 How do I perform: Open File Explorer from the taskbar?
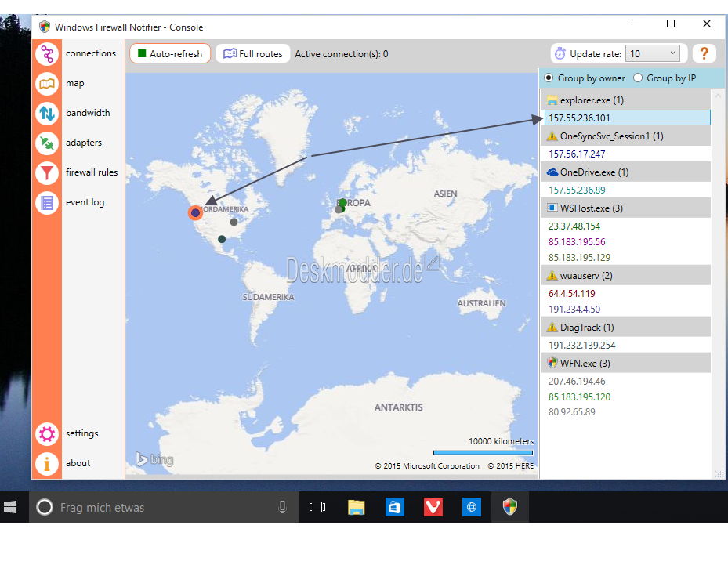click(x=357, y=507)
